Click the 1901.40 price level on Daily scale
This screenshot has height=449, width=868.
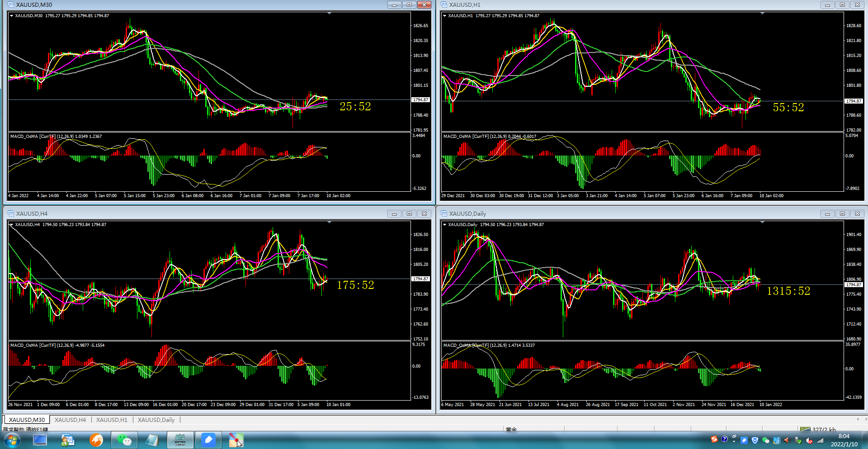pos(854,235)
